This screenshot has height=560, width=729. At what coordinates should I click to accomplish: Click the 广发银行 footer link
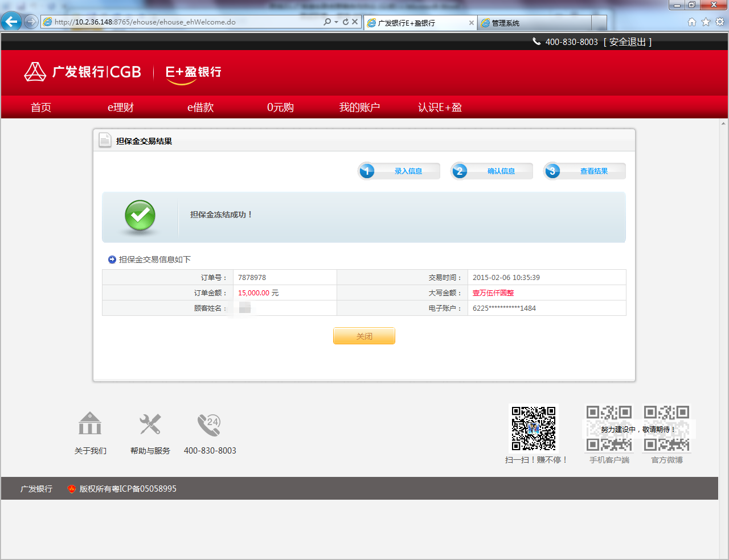36,489
